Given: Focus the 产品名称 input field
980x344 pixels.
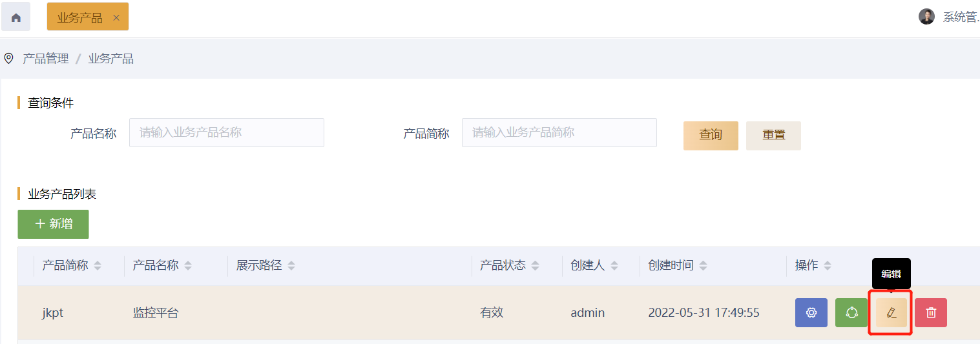Looking at the screenshot, I should (226, 132).
